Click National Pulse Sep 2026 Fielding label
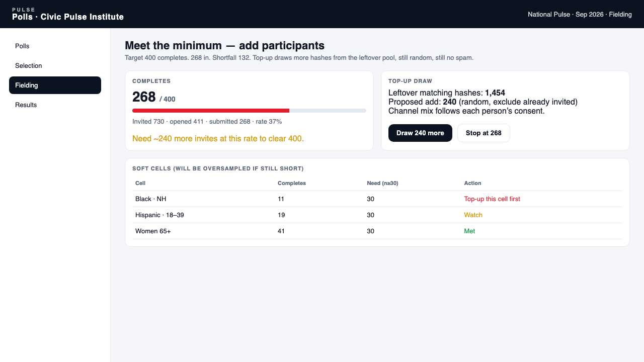 580,15
